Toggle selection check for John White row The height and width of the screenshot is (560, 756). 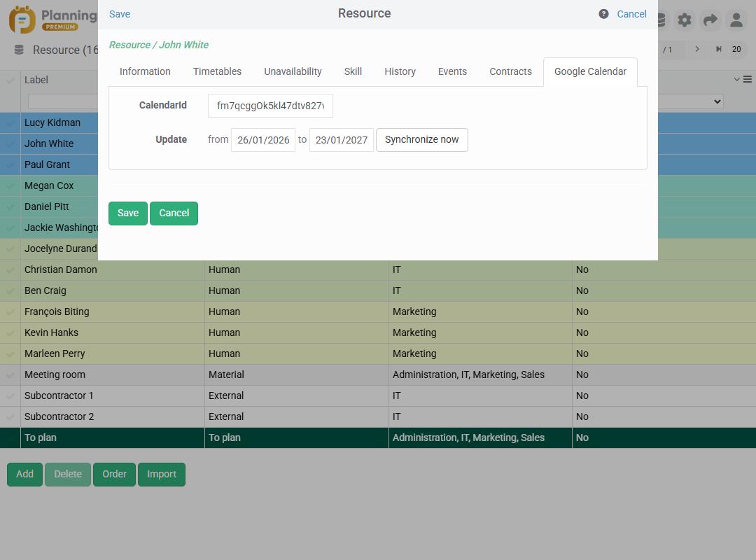coord(10,143)
